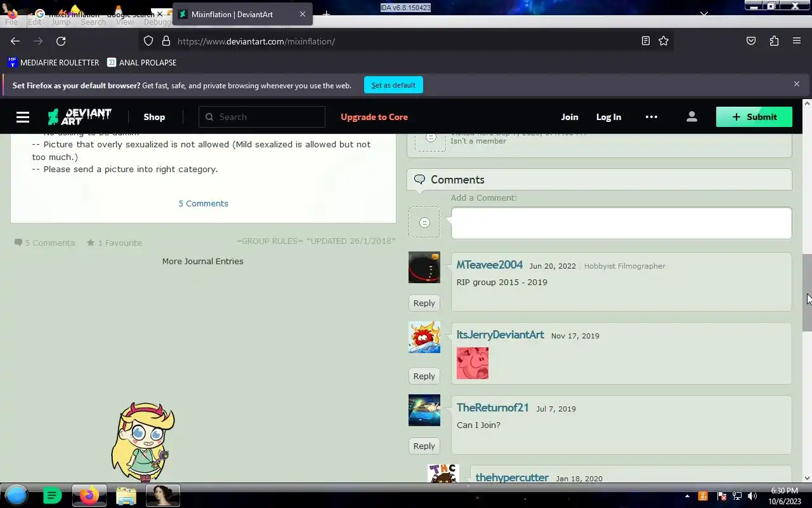This screenshot has height=508, width=812.
Task: Click Upgrade to Core
Action: tap(374, 117)
